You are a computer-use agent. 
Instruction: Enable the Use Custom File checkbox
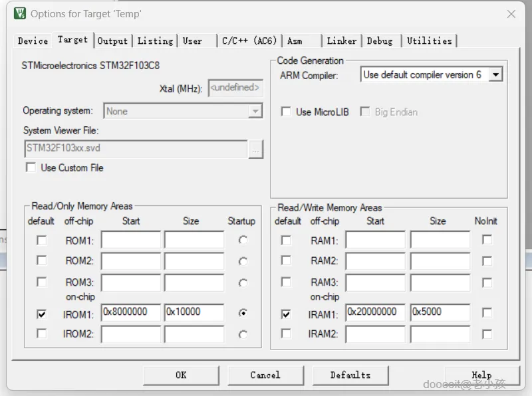31,167
